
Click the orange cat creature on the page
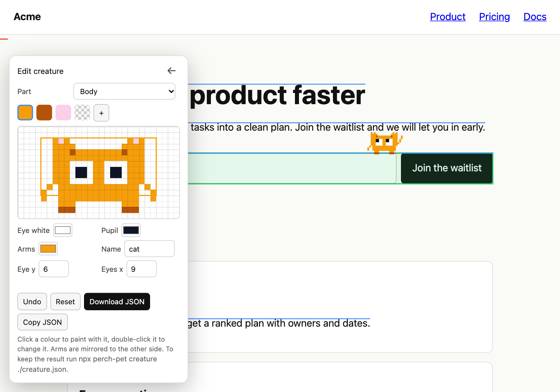(385, 143)
